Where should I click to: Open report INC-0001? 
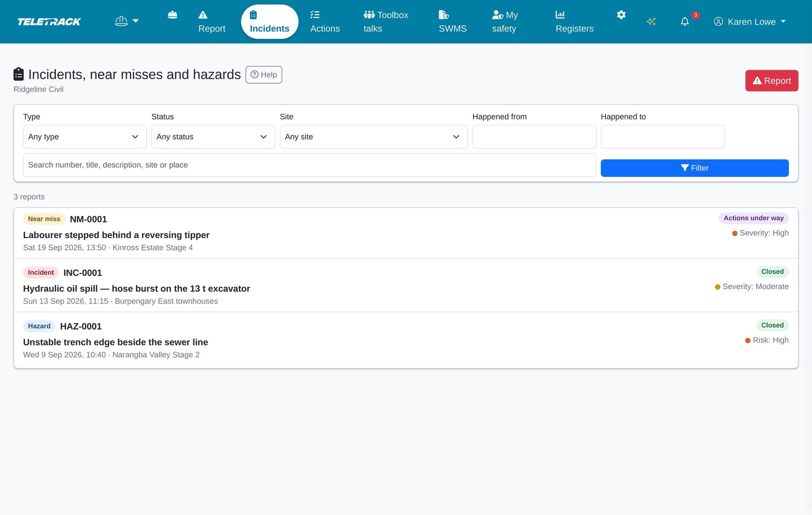(x=83, y=273)
